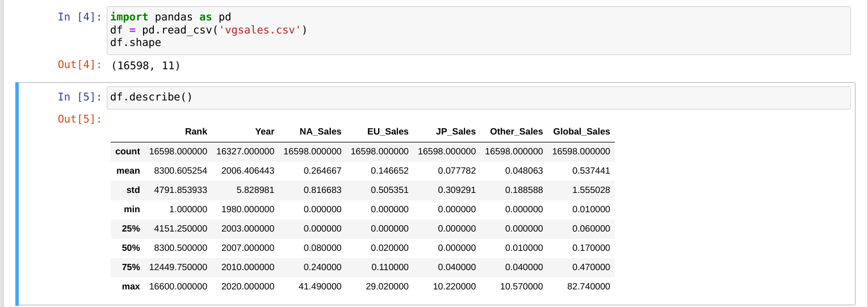Screen dimensions: 868x307
Task: Click the median Year value 2007.000000
Action: 248,248
